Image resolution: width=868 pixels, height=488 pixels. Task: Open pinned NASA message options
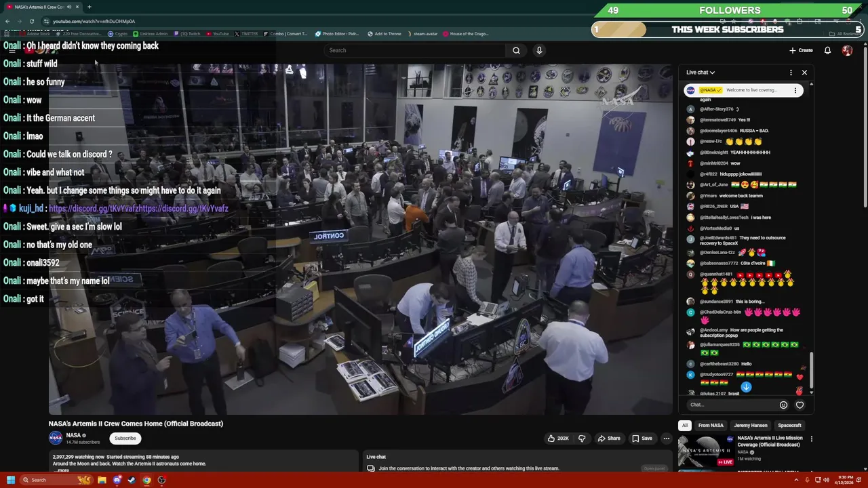[x=795, y=90]
